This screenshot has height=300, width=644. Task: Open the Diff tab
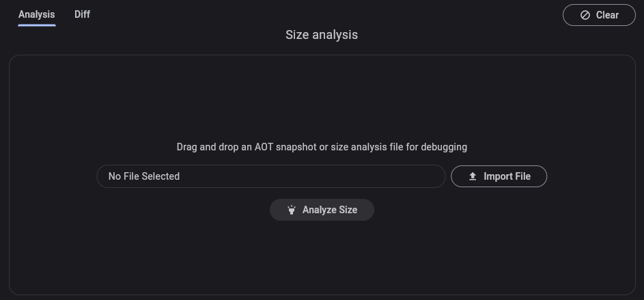pos(82,14)
